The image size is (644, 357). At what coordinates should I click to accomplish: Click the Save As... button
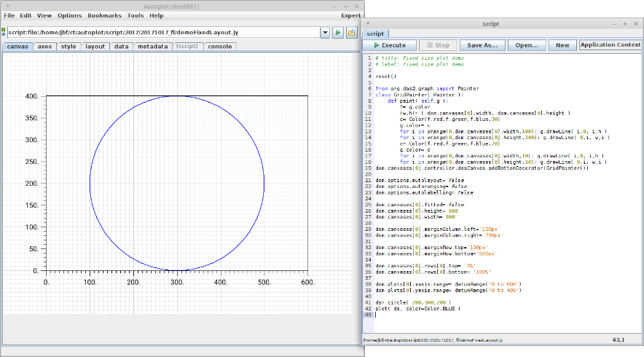pos(482,45)
